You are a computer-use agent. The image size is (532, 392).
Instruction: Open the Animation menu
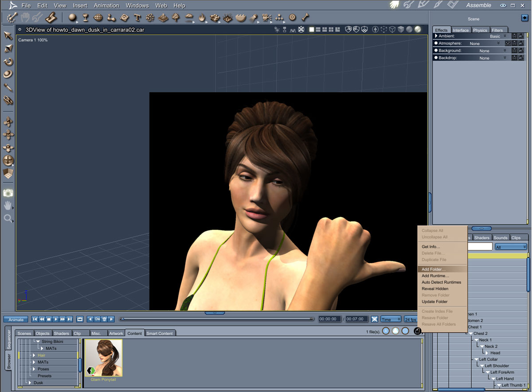(106, 5)
